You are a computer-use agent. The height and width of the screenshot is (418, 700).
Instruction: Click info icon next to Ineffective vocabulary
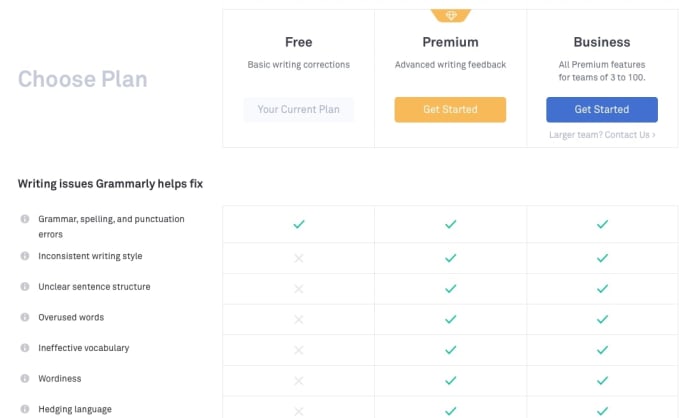25,348
